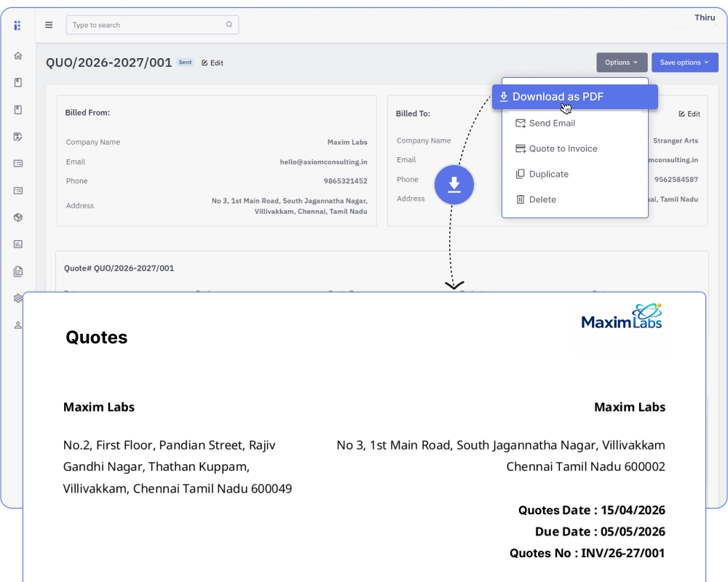Click phone number '9865321452'
The height and width of the screenshot is (582, 728).
(x=345, y=181)
